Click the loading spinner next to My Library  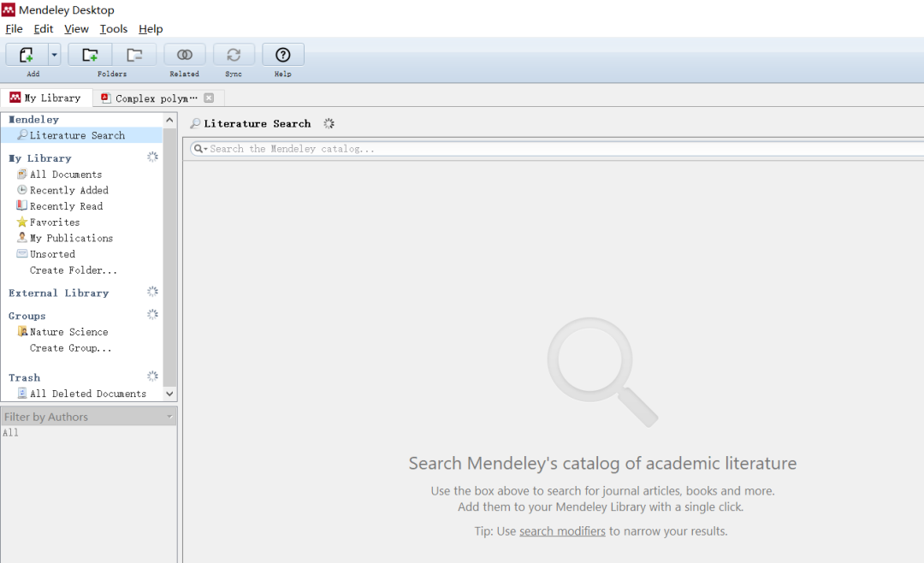pyautogui.click(x=152, y=157)
